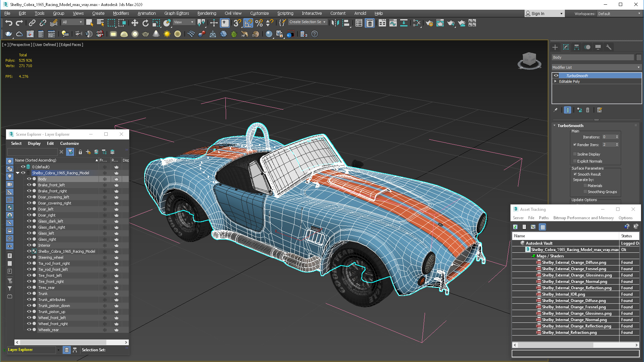The width and height of the screenshot is (644, 362).
Task: Enable Isoline Display checkbox
Action: tap(575, 154)
